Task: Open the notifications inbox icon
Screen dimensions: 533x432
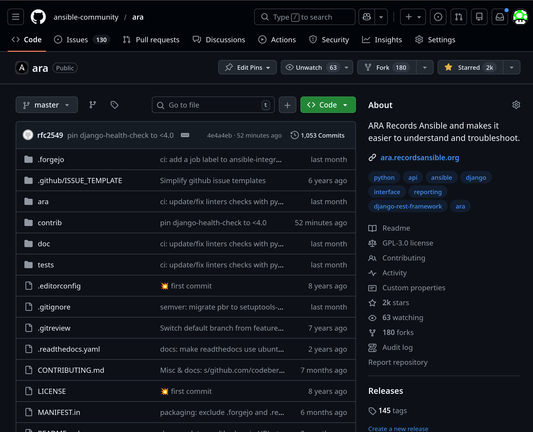Action: [x=500, y=17]
